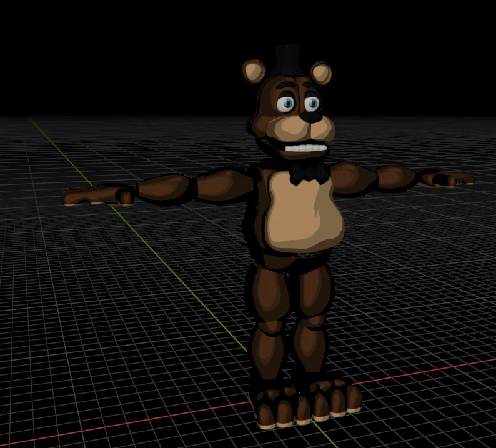The width and height of the screenshot is (496, 448).
Task: Select the bear model's black top hat
Action: (x=287, y=60)
